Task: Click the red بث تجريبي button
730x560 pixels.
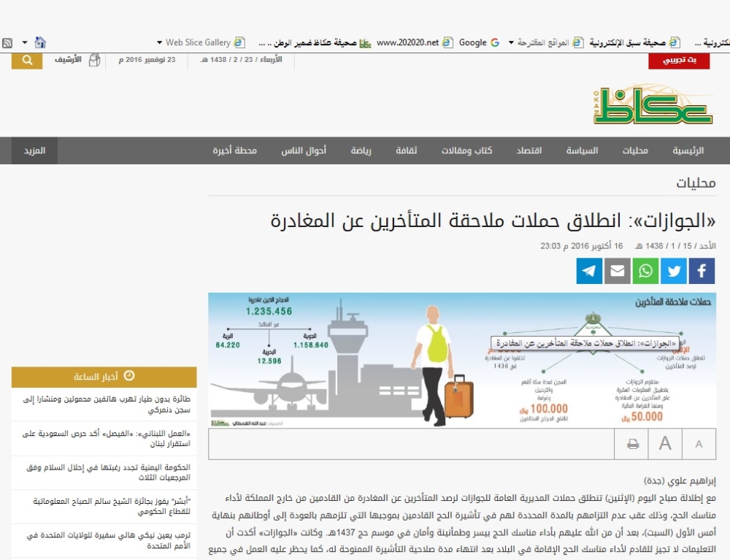Action: (x=678, y=61)
